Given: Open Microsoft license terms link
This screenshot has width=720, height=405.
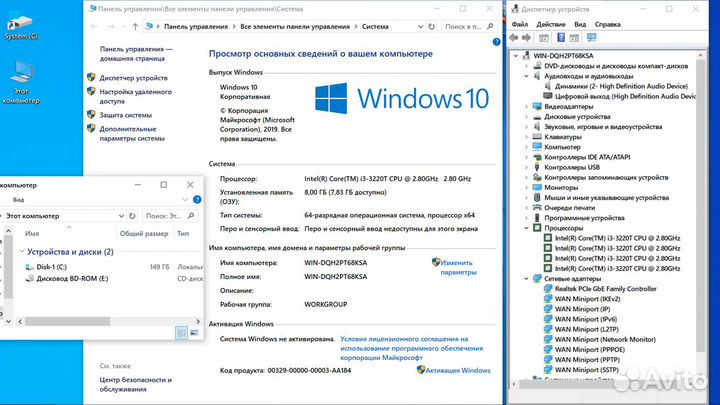Looking at the screenshot, I should pos(411,348).
